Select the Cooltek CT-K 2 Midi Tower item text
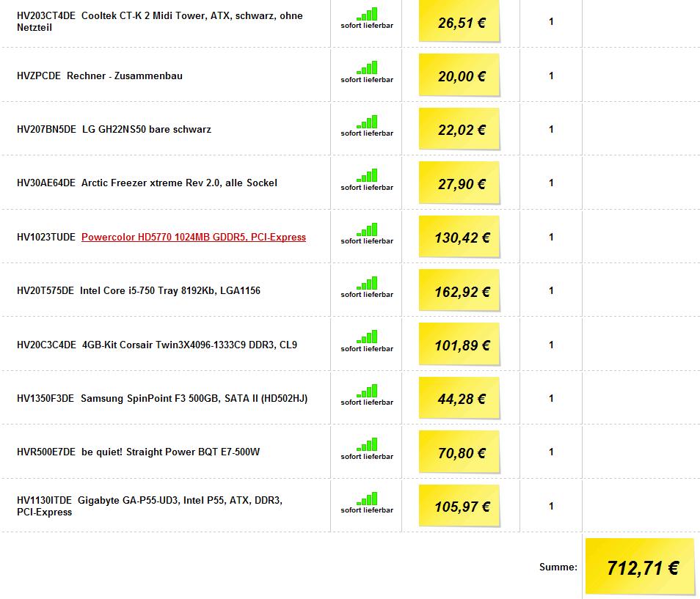Image resolution: width=700 pixels, height=599 pixels. 160,21
